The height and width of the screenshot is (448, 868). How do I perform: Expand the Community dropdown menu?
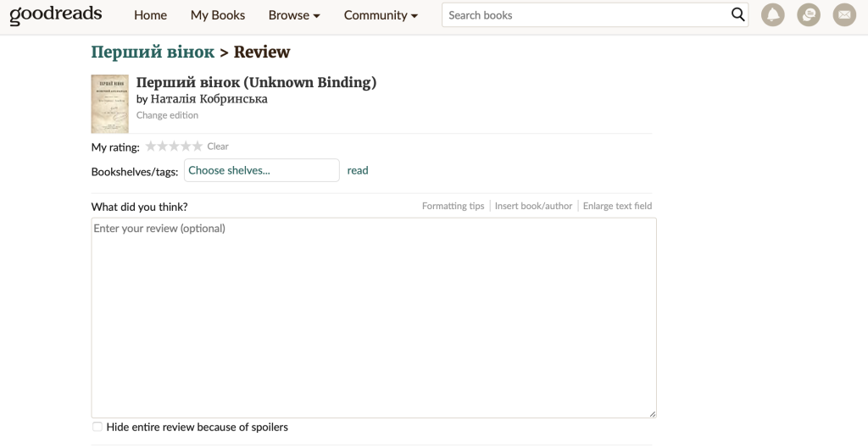pos(381,15)
